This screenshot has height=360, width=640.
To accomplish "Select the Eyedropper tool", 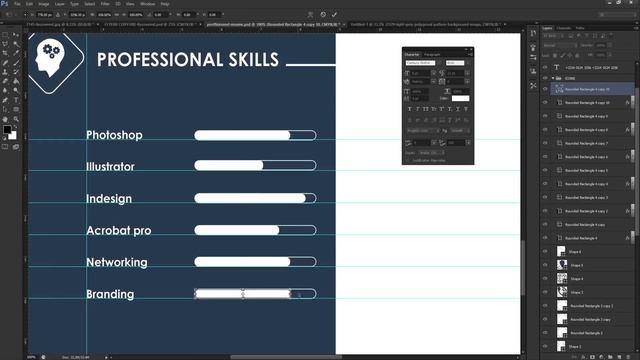I will 16,53.
